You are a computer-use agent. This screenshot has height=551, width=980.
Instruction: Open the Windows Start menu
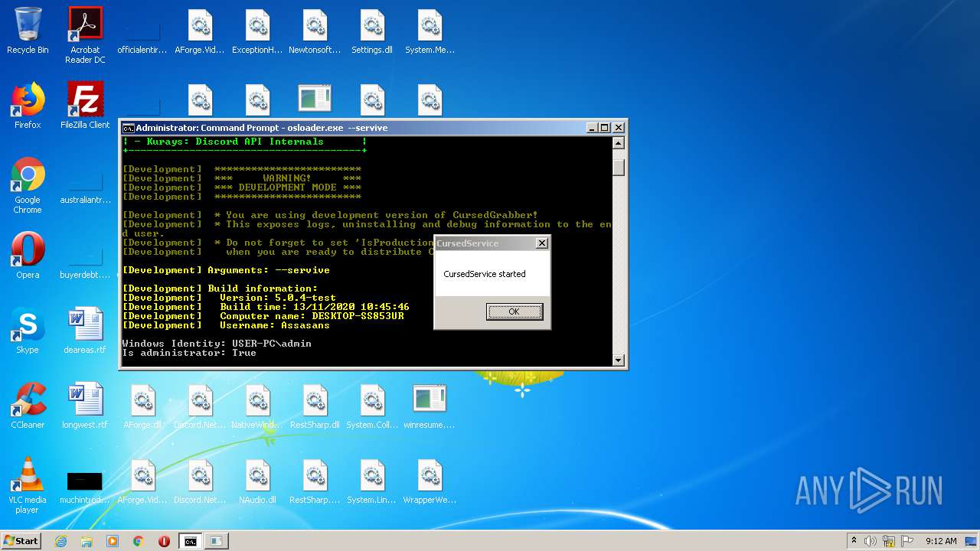click(21, 540)
